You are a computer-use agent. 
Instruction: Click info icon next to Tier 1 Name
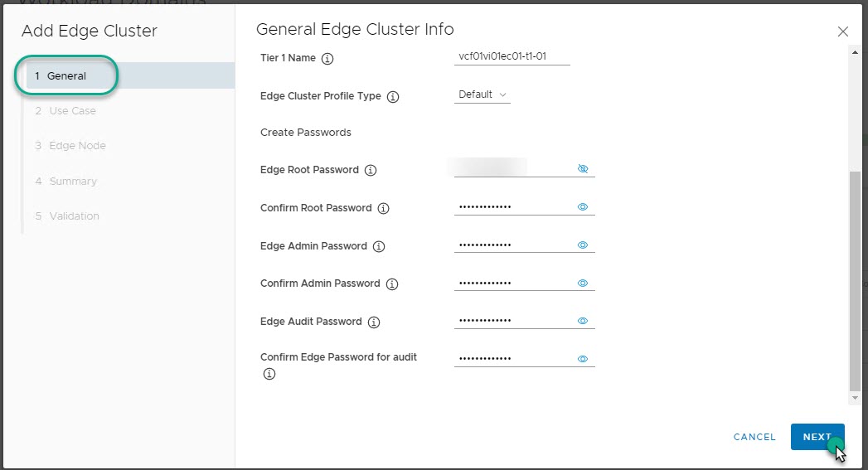point(327,59)
